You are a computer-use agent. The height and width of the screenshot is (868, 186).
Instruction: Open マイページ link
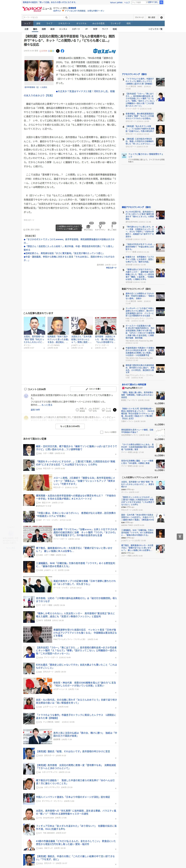139,17
